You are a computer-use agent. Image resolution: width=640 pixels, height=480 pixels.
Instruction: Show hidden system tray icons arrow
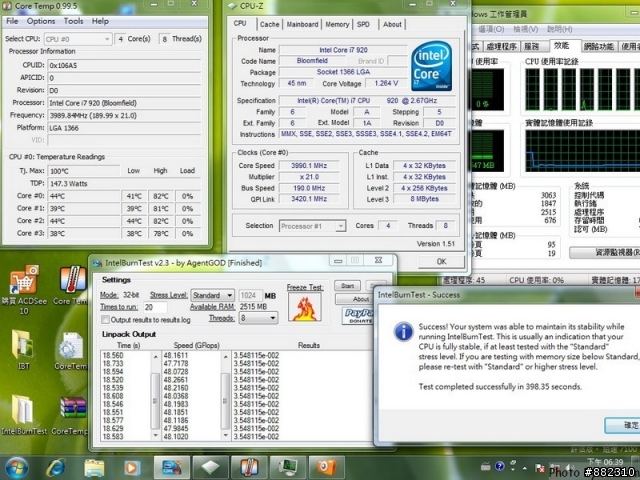click(525, 468)
